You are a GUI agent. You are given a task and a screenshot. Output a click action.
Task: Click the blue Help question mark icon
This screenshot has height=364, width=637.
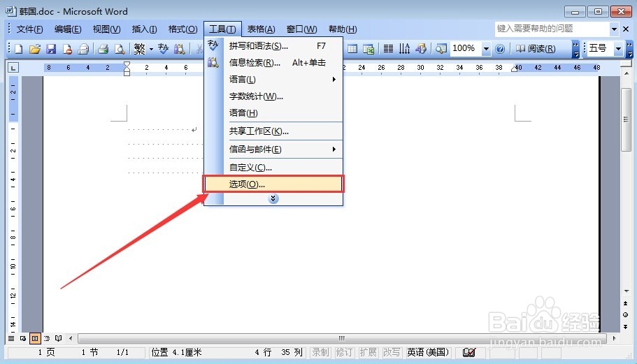point(500,49)
